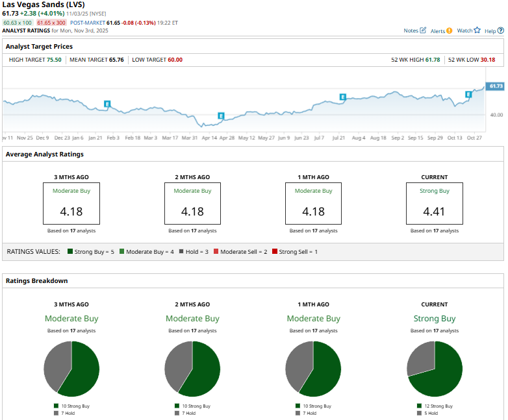Open the Alerts exclamation icon
508x420 pixels.
pyautogui.click(x=450, y=31)
